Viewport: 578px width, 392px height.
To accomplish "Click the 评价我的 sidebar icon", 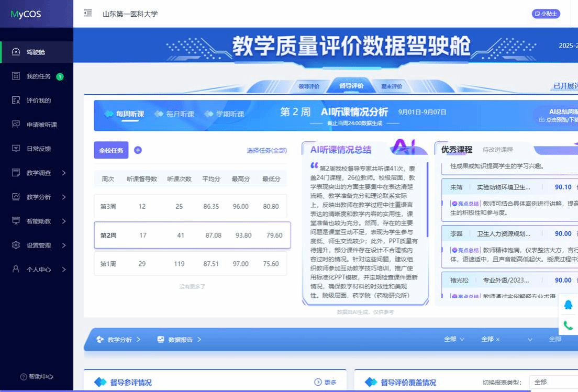I will pyautogui.click(x=16, y=100).
